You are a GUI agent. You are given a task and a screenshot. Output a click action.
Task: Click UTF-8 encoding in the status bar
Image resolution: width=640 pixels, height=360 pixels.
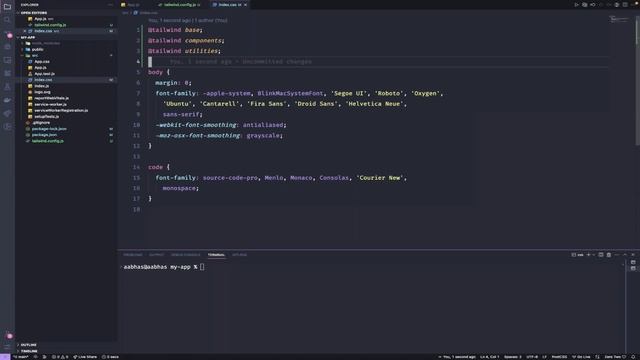point(532,357)
